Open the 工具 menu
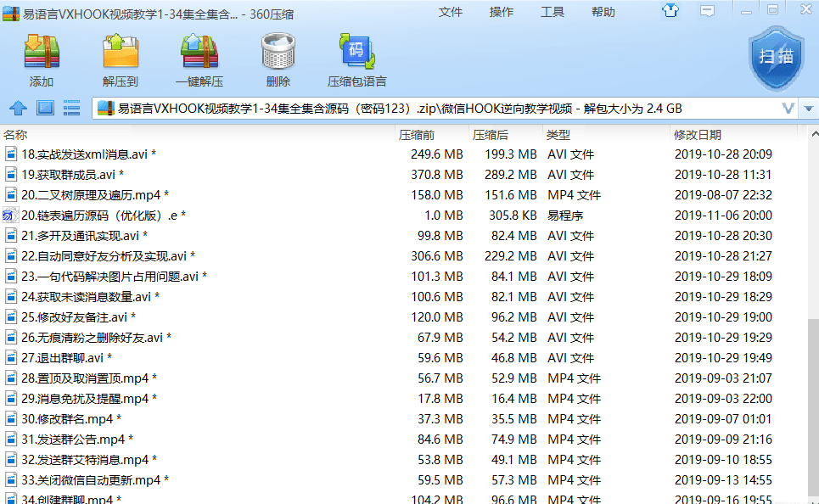819x504 pixels. [x=552, y=12]
